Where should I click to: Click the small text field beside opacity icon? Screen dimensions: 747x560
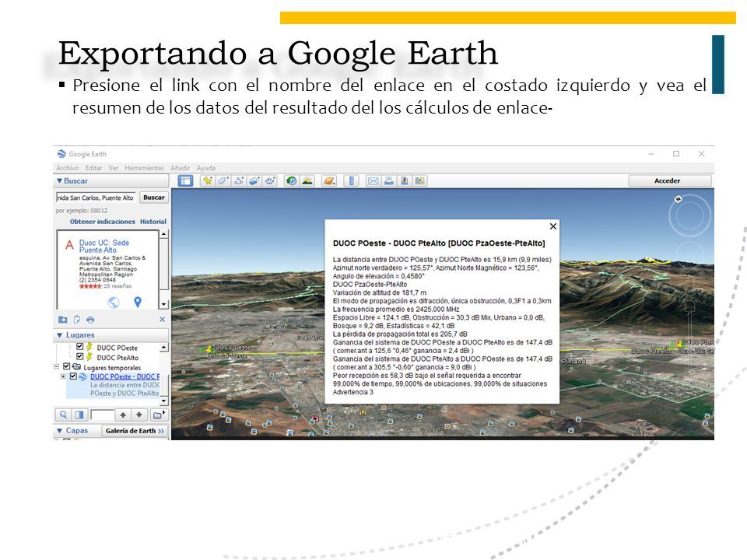point(102,415)
